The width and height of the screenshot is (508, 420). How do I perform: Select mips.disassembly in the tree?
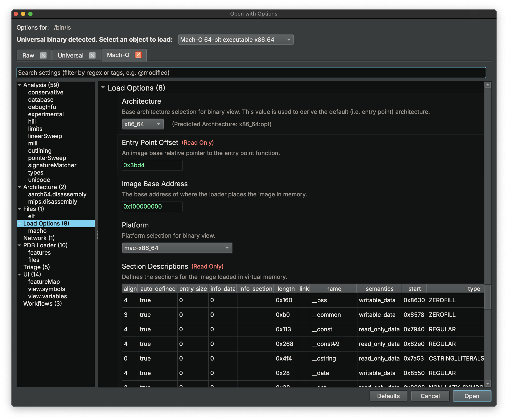pyautogui.click(x=52, y=202)
